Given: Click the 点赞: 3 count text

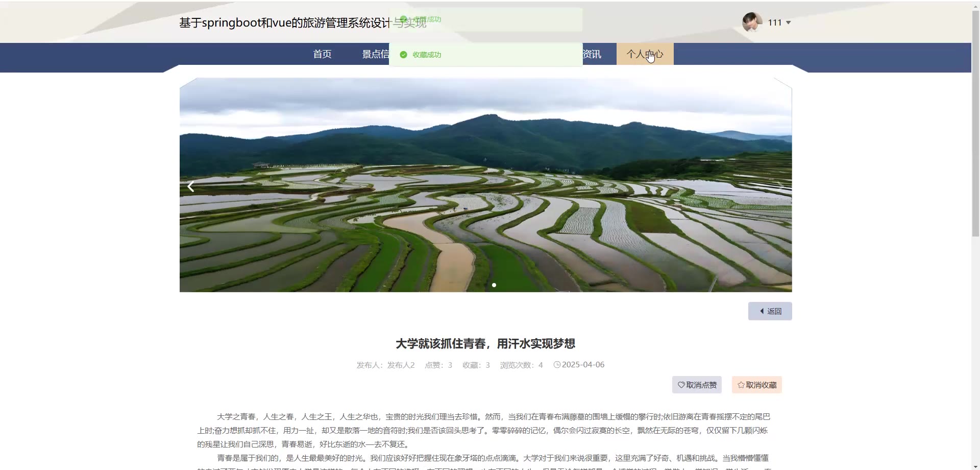Looking at the screenshot, I should pyautogui.click(x=438, y=365).
